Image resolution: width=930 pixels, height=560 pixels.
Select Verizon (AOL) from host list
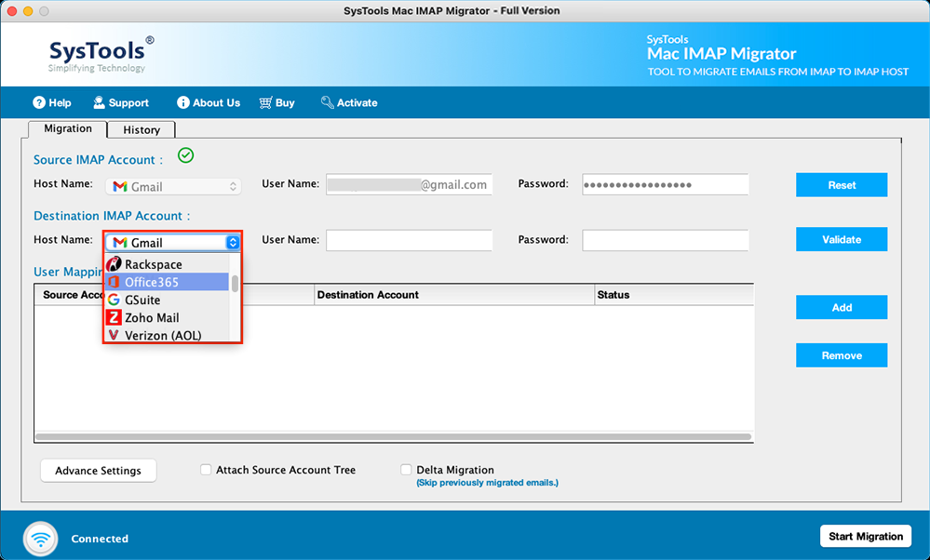pos(168,335)
